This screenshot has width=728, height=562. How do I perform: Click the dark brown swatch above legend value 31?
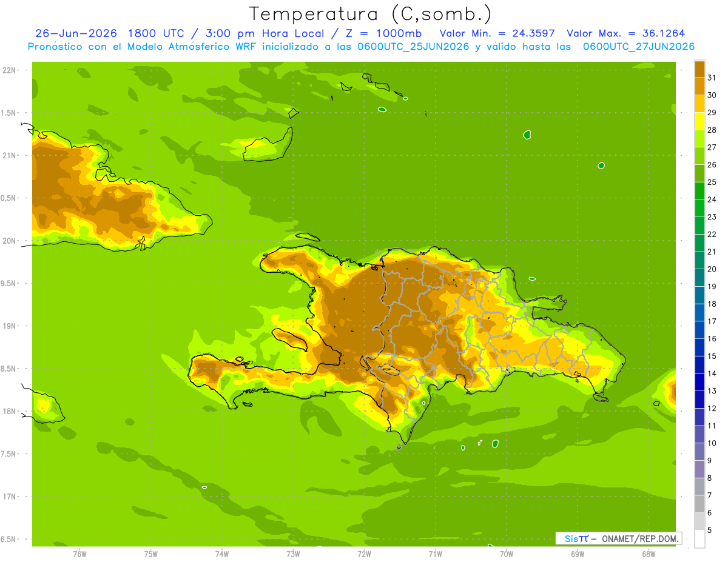coord(699,69)
